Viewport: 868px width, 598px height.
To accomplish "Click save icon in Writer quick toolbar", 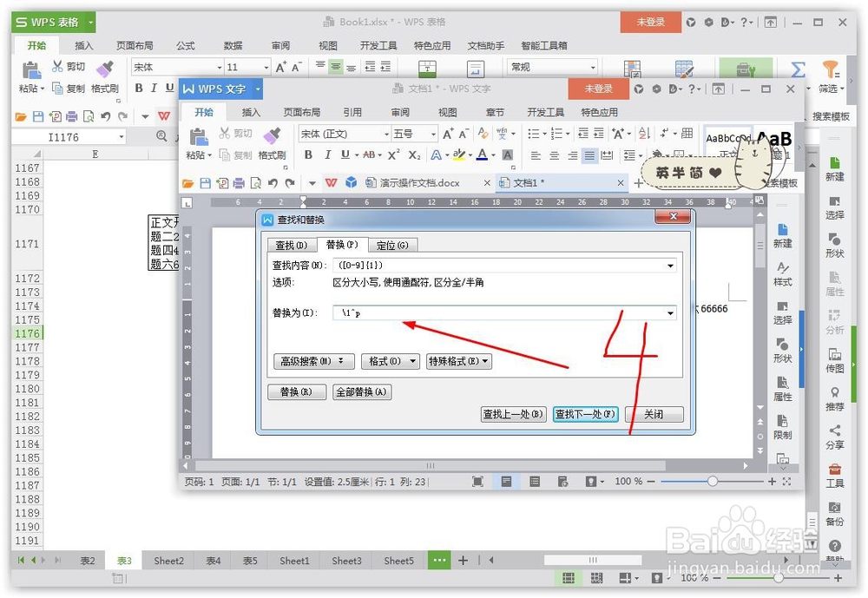I will (206, 183).
